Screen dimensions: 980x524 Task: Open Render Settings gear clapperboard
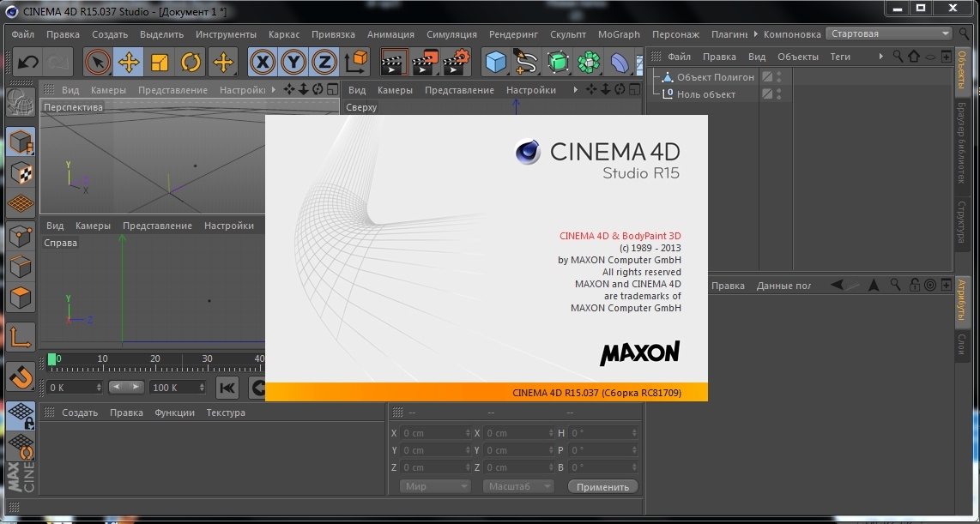tap(457, 62)
